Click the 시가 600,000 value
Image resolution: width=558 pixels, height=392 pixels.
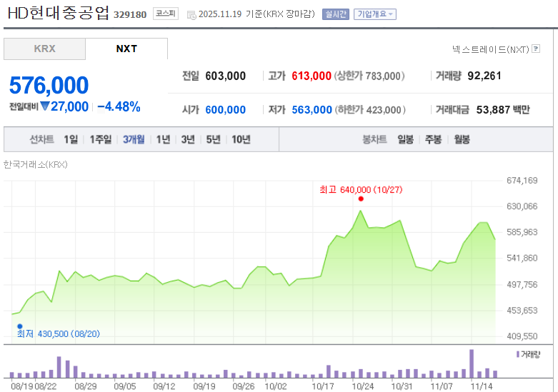click(x=225, y=110)
